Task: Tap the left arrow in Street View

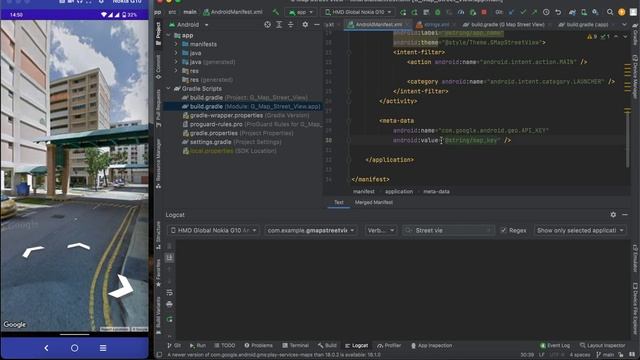Action: coord(33,251)
